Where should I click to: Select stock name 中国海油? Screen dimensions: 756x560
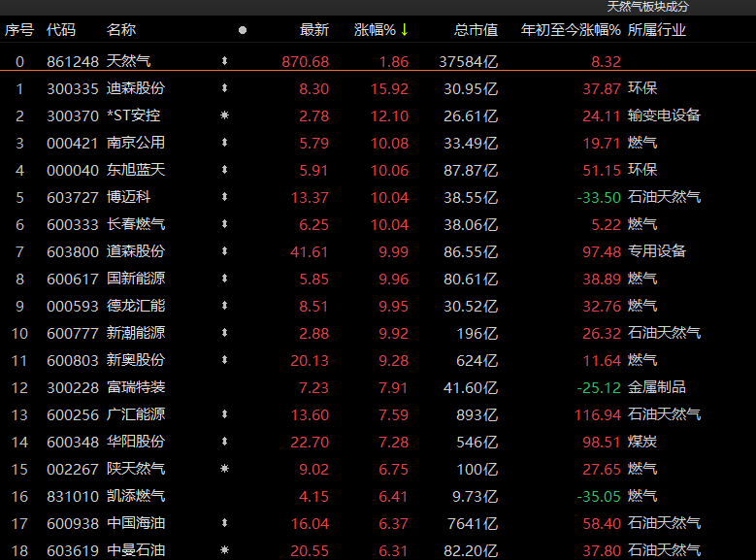pos(136,523)
